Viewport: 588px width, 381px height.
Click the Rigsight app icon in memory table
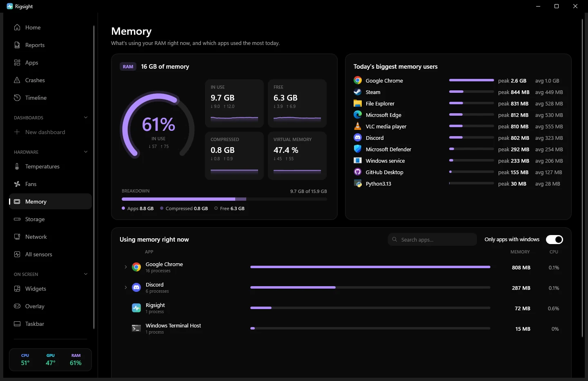click(x=136, y=308)
